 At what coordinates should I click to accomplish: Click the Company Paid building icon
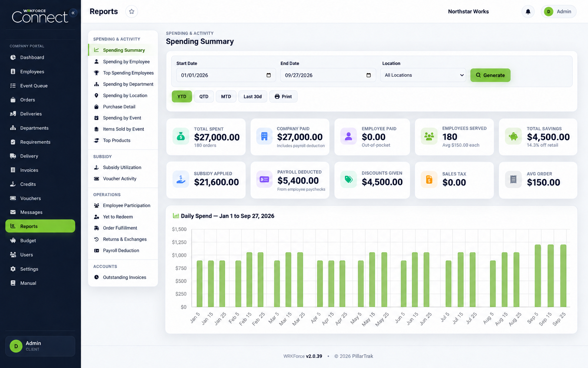264,137
